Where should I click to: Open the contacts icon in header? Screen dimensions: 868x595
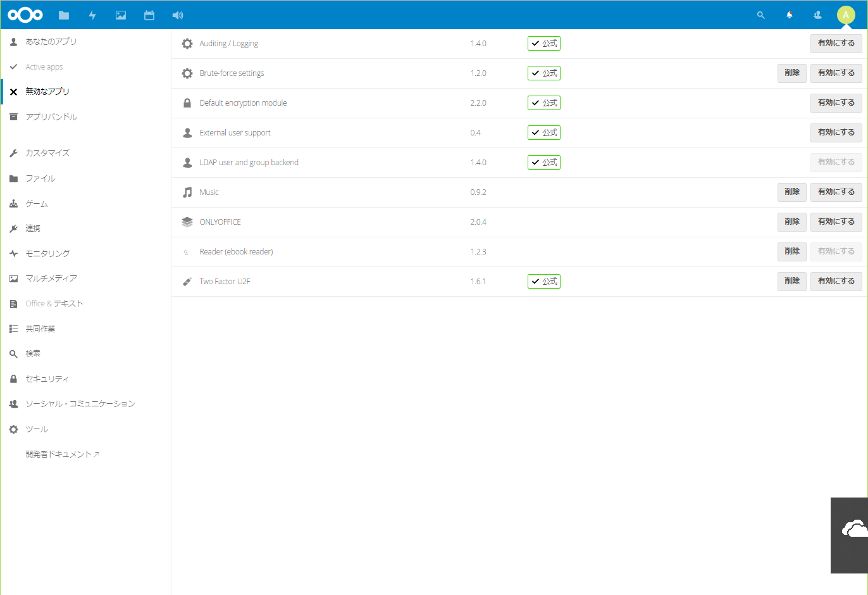point(817,15)
